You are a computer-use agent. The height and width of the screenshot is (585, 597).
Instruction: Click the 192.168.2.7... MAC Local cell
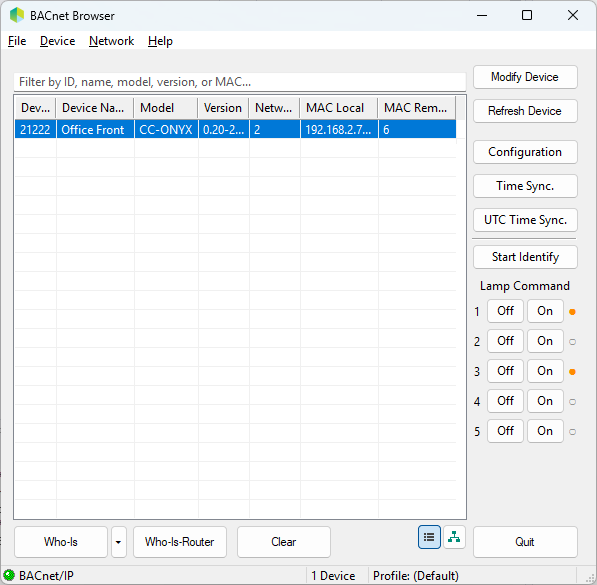[339, 129]
